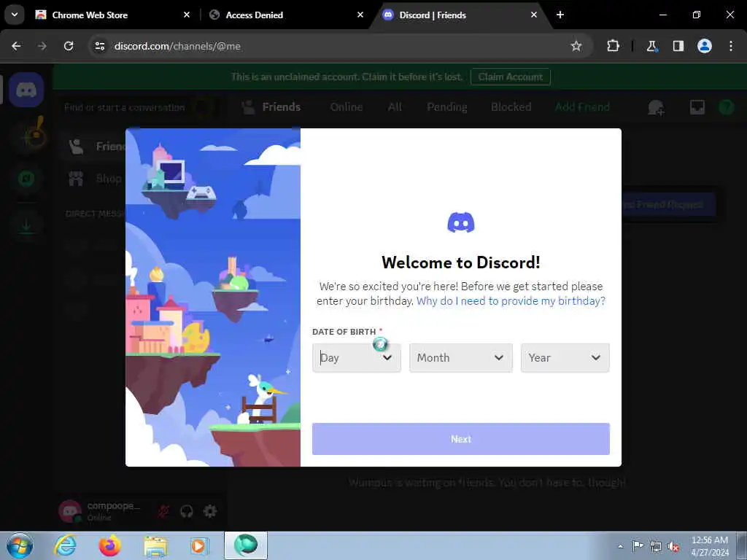
Task: Open Discord help question mark icon
Action: [726, 108]
